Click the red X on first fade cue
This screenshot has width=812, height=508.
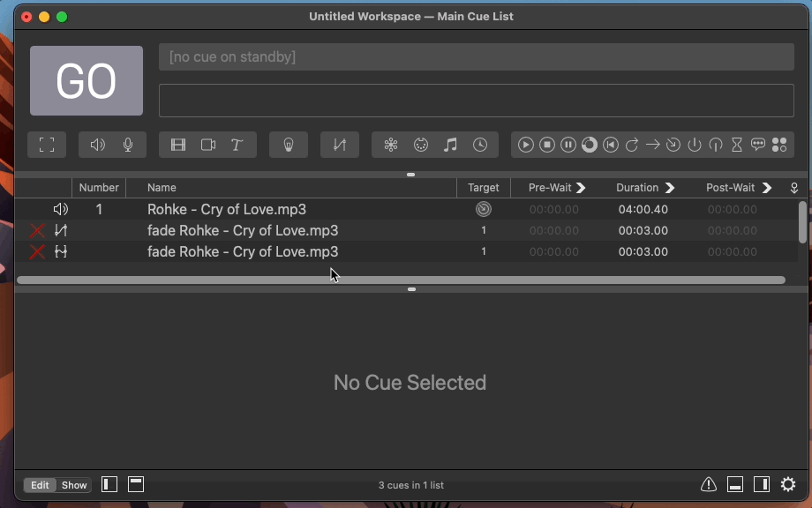click(x=37, y=230)
